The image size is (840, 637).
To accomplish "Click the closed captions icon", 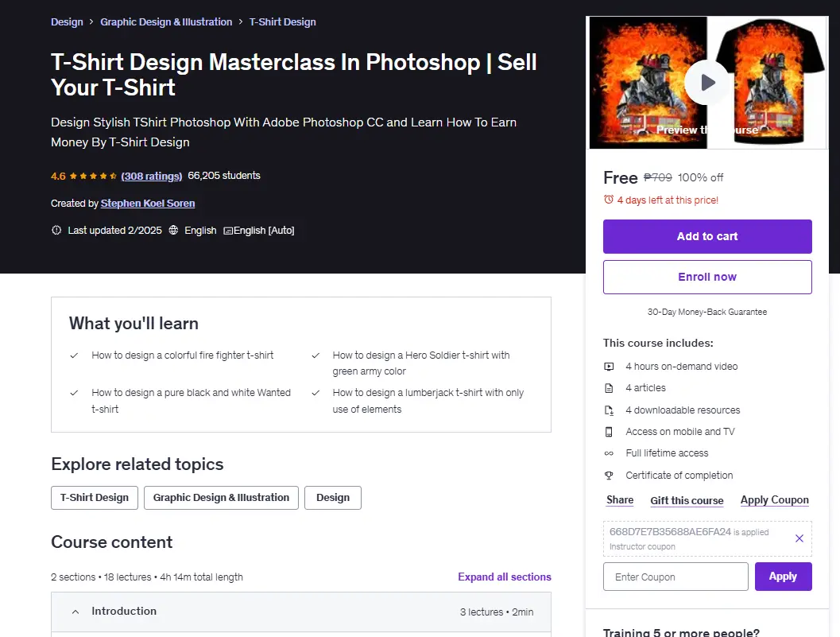I will tap(228, 231).
